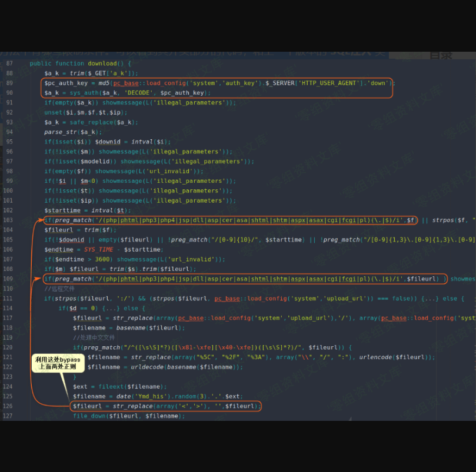476x472 pixels.
Task: Click the download function name on line 87
Action: 102,63
